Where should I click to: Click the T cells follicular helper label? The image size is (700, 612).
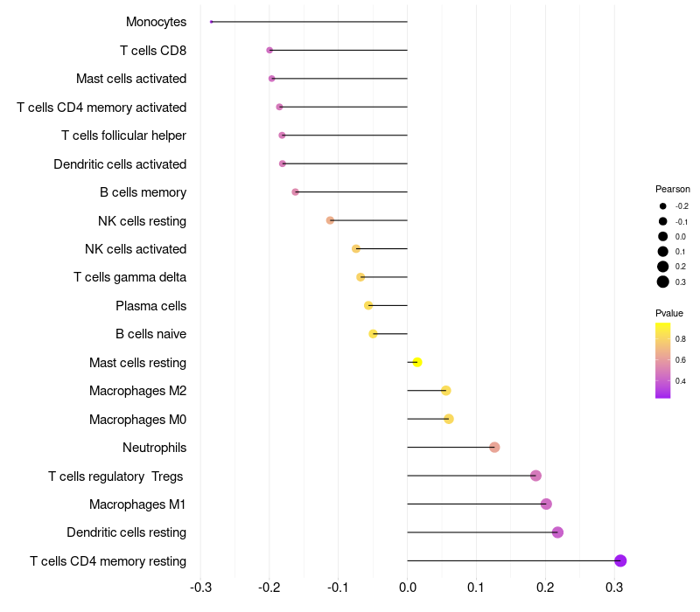point(123,136)
